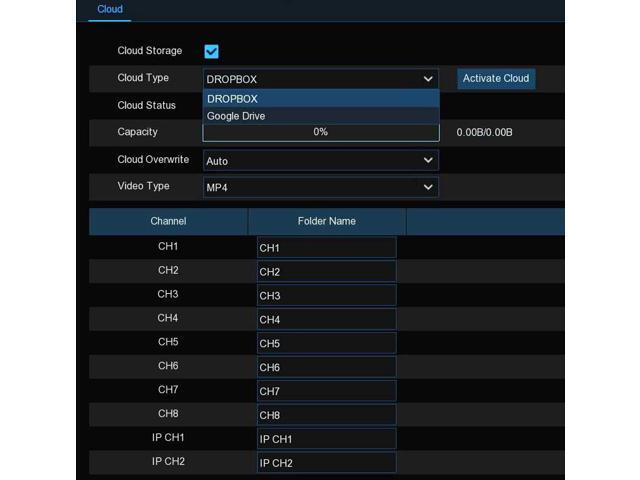Image resolution: width=640 pixels, height=480 pixels.
Task: Uncheck the Cloud Storage checkbox
Action: [x=211, y=51]
